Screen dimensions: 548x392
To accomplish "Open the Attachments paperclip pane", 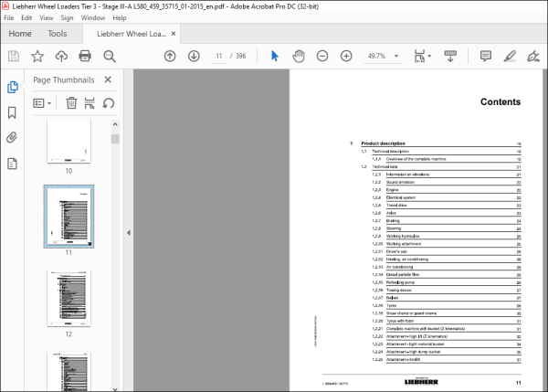I will coord(12,137).
